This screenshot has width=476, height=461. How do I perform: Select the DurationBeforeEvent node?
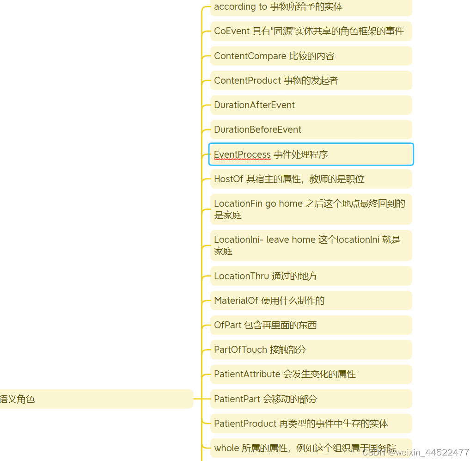point(311,129)
